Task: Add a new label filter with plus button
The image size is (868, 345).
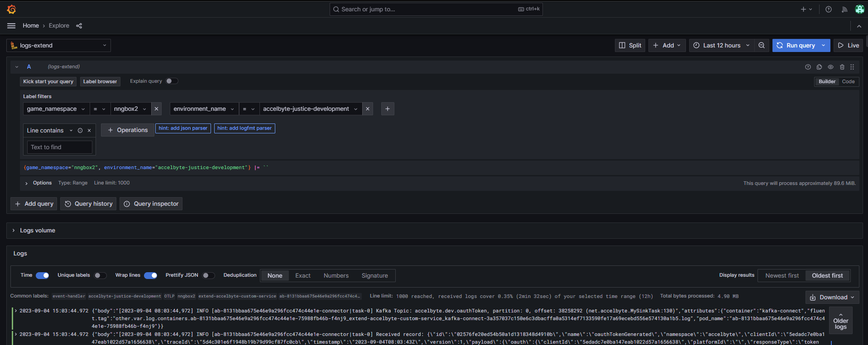Action: click(x=388, y=109)
